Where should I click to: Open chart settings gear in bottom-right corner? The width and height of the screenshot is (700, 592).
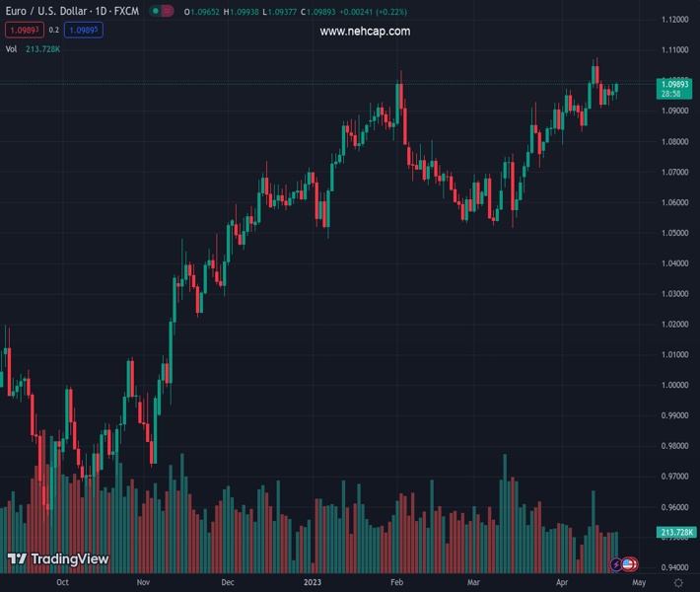pyautogui.click(x=677, y=583)
